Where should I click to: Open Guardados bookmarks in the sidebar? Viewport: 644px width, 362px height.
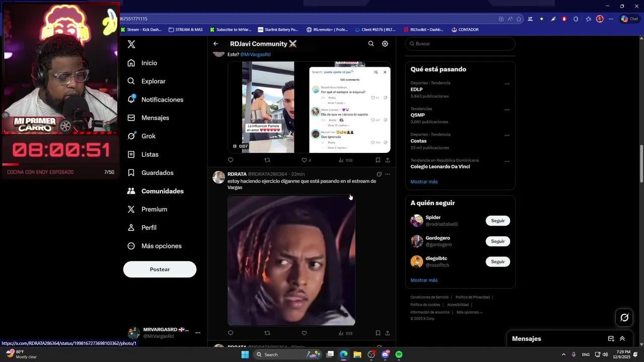click(x=150, y=172)
